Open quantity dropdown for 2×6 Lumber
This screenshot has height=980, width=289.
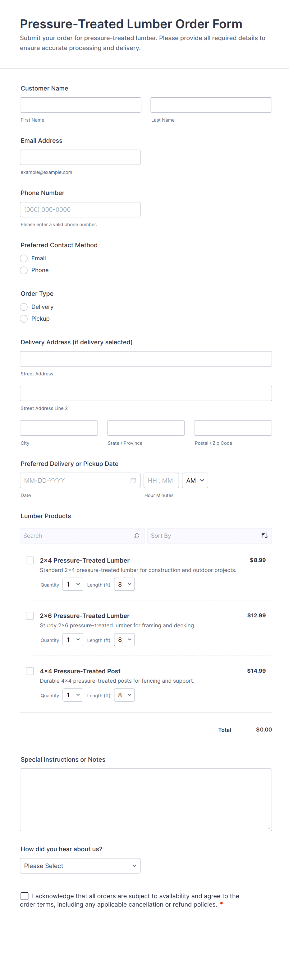tap(73, 640)
